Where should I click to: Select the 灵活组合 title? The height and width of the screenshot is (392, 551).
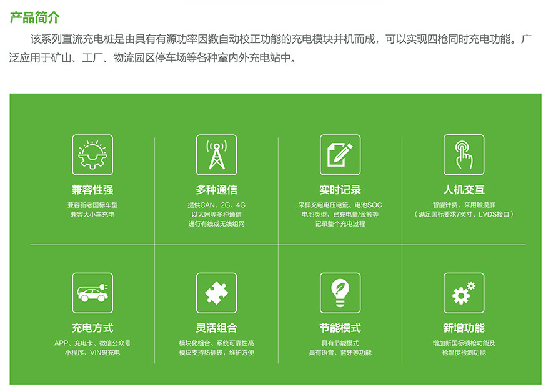[x=216, y=328]
